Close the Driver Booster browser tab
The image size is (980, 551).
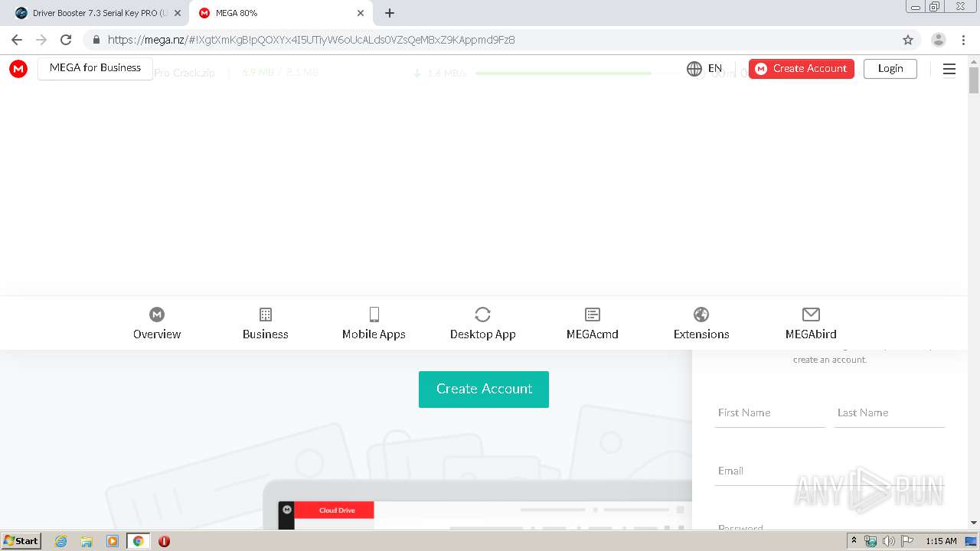tap(178, 13)
